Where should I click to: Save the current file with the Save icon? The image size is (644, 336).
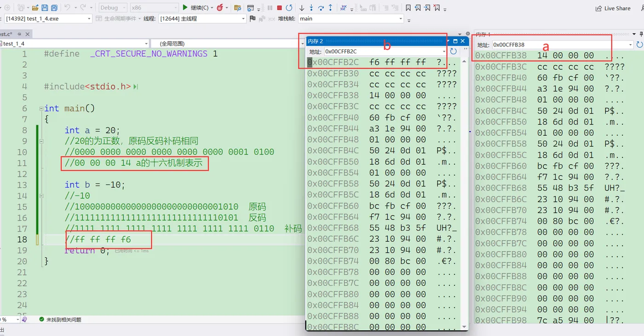(45, 8)
